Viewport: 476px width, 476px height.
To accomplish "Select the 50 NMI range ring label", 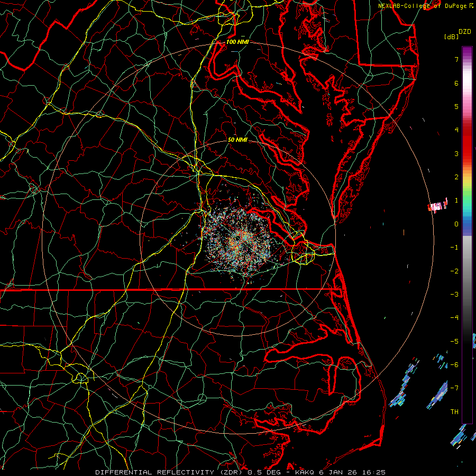I will (x=237, y=140).
